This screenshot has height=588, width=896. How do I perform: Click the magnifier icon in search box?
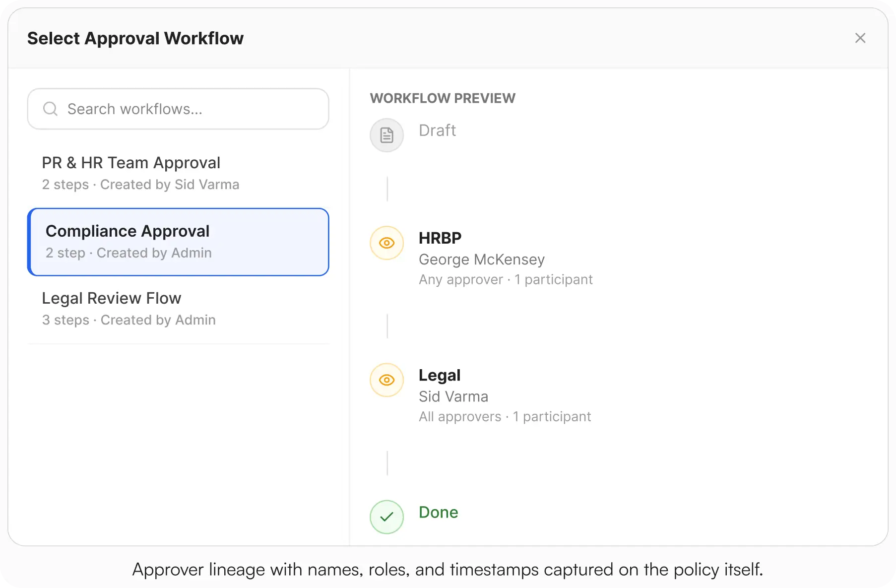tap(50, 109)
